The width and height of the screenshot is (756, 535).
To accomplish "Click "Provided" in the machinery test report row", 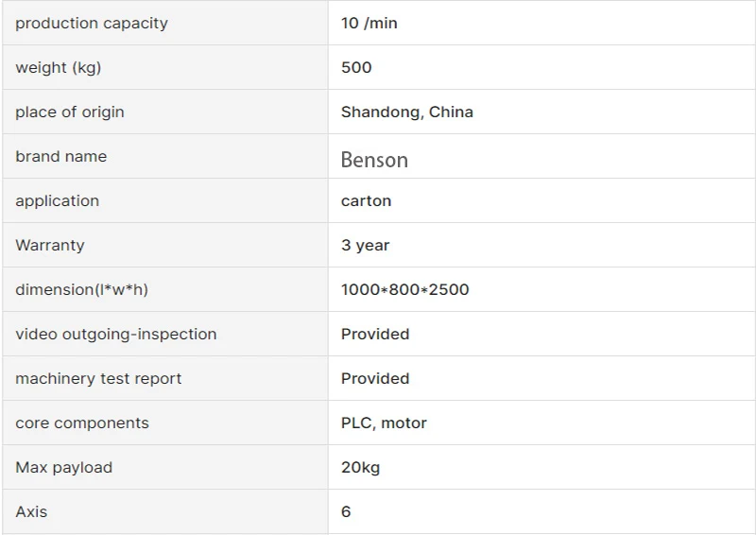I will [x=375, y=378].
